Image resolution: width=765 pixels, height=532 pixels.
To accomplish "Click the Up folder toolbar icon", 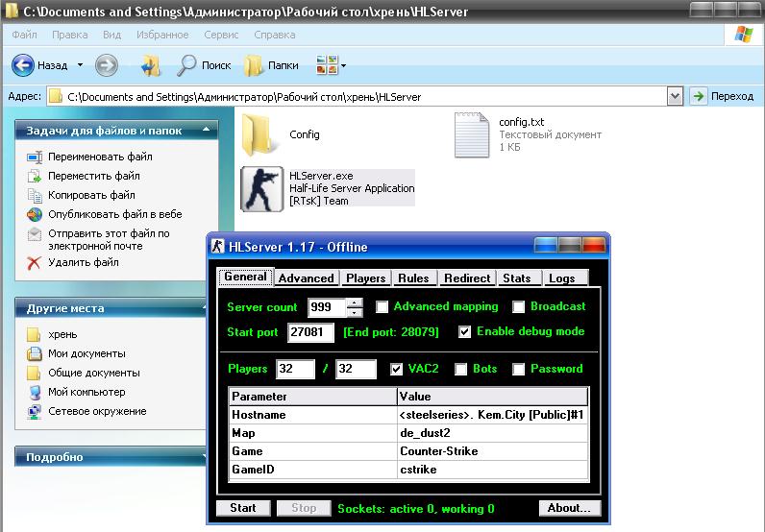I will pyautogui.click(x=151, y=65).
